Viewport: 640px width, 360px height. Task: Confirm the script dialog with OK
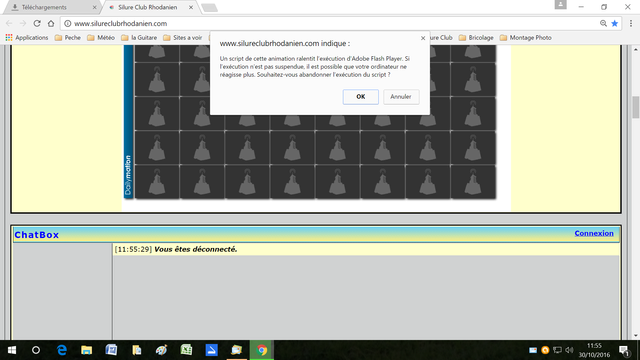click(360, 97)
